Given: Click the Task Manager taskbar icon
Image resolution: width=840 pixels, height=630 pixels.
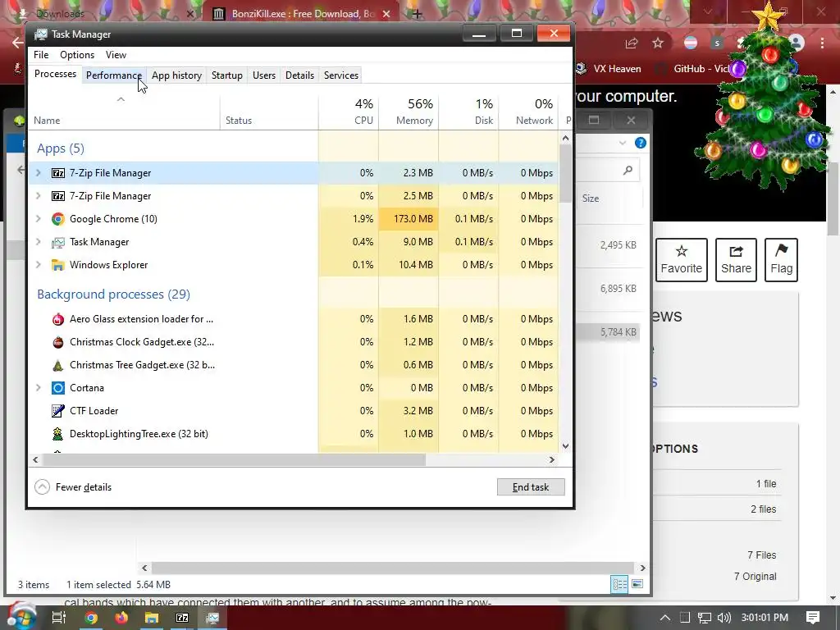Looking at the screenshot, I should 212,618.
